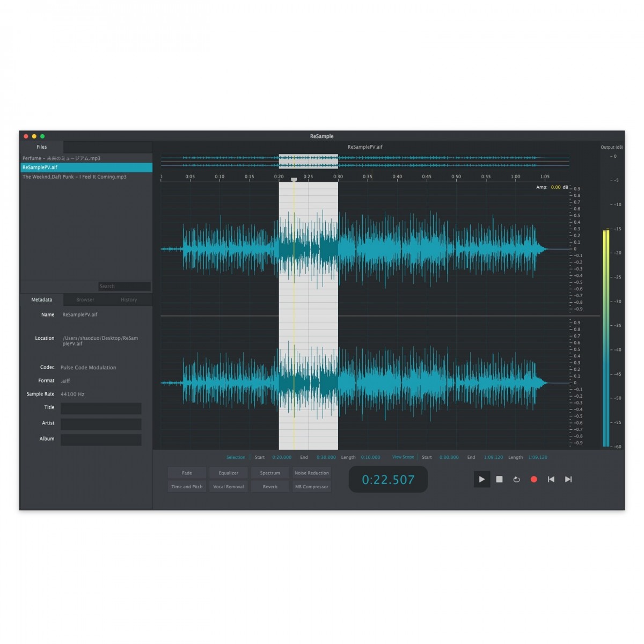Click the ReSamplePV.aif name in Metadata
This screenshot has width=644, height=644.
[x=80, y=314]
